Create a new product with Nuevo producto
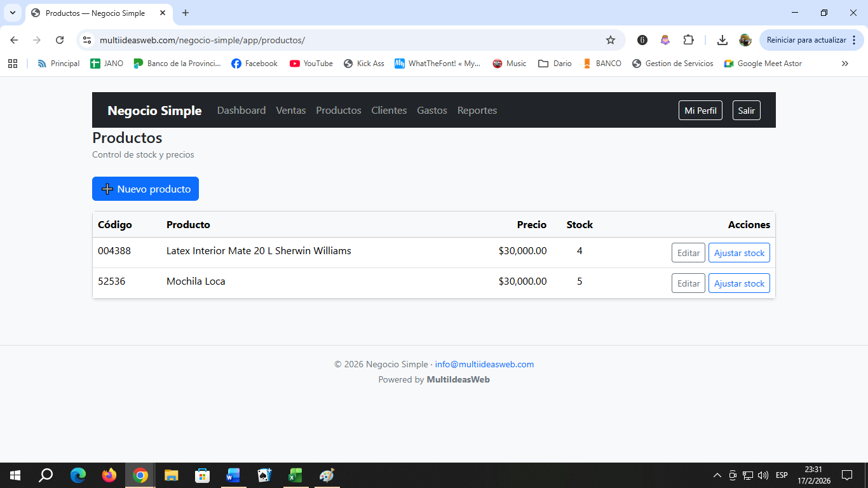868x488 pixels. click(x=146, y=189)
